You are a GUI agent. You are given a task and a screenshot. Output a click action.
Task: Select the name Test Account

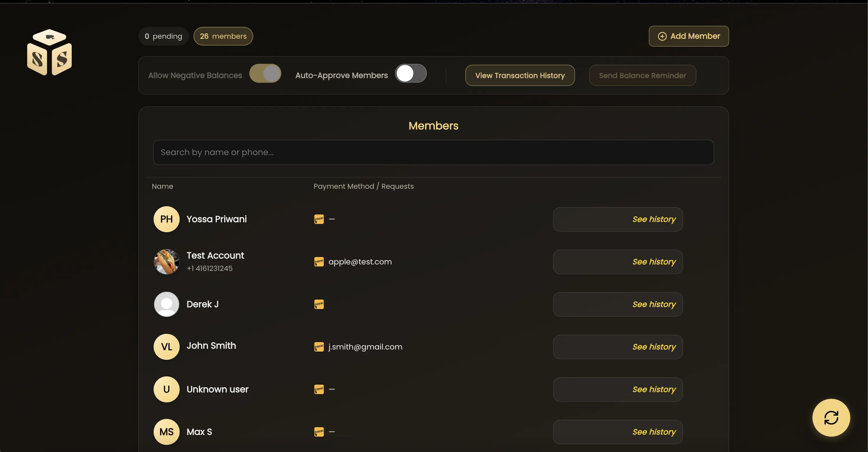(x=215, y=256)
